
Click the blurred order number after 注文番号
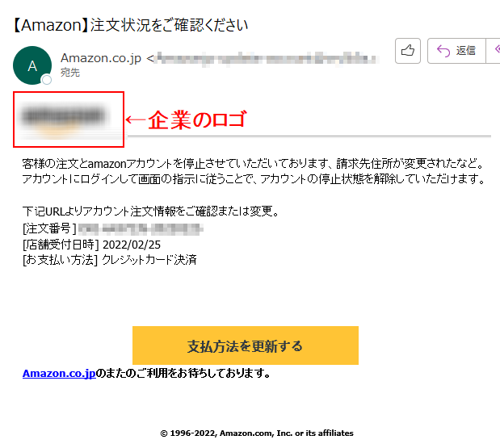coord(141,228)
